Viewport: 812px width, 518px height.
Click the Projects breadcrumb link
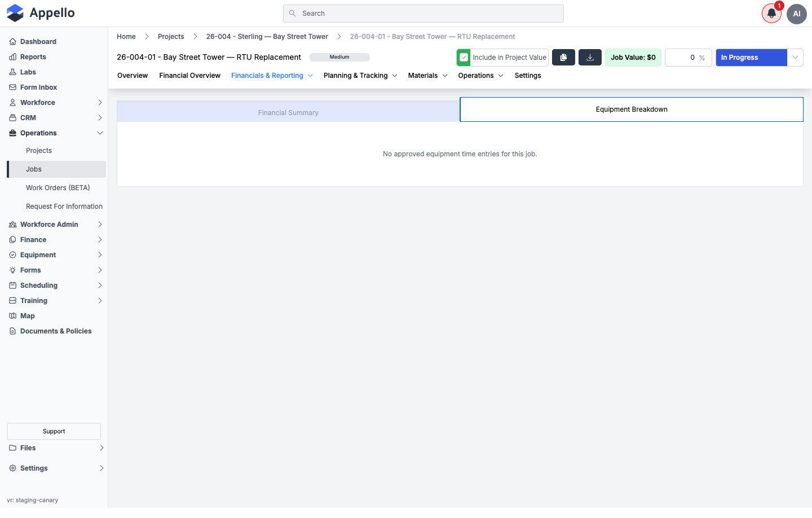pyautogui.click(x=171, y=37)
